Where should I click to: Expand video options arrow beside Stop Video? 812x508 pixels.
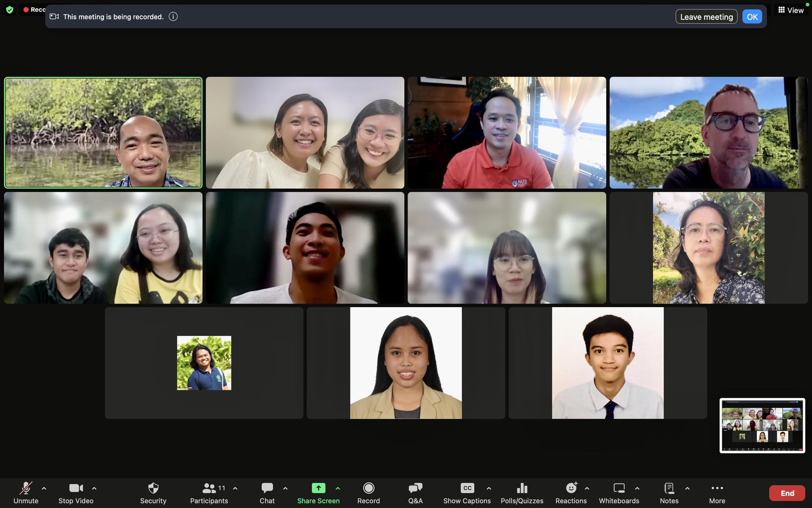point(94,488)
